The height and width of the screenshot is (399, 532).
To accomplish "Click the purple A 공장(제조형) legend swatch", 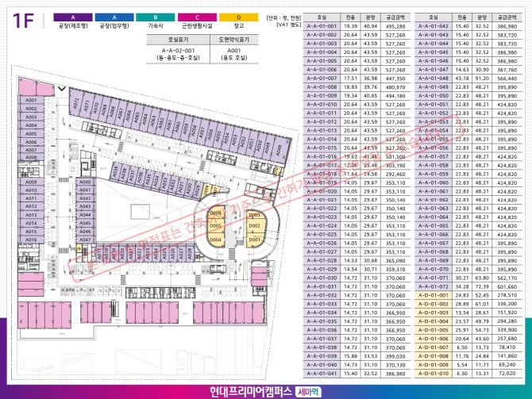I will [72, 17].
